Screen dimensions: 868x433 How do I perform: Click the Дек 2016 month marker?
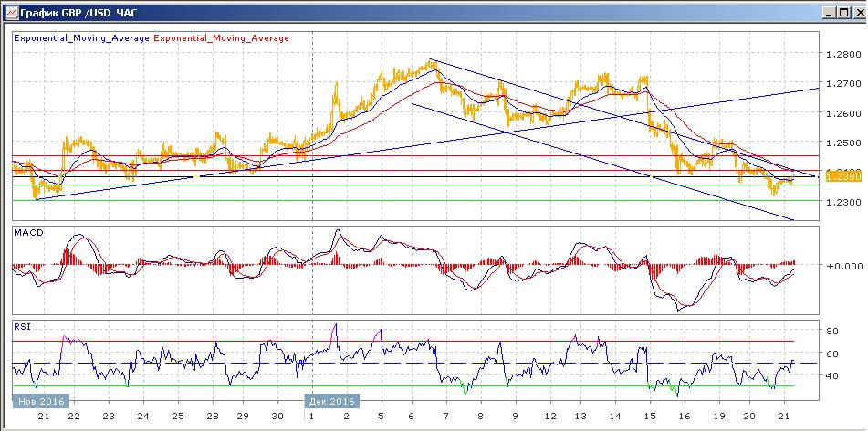pyautogui.click(x=331, y=400)
